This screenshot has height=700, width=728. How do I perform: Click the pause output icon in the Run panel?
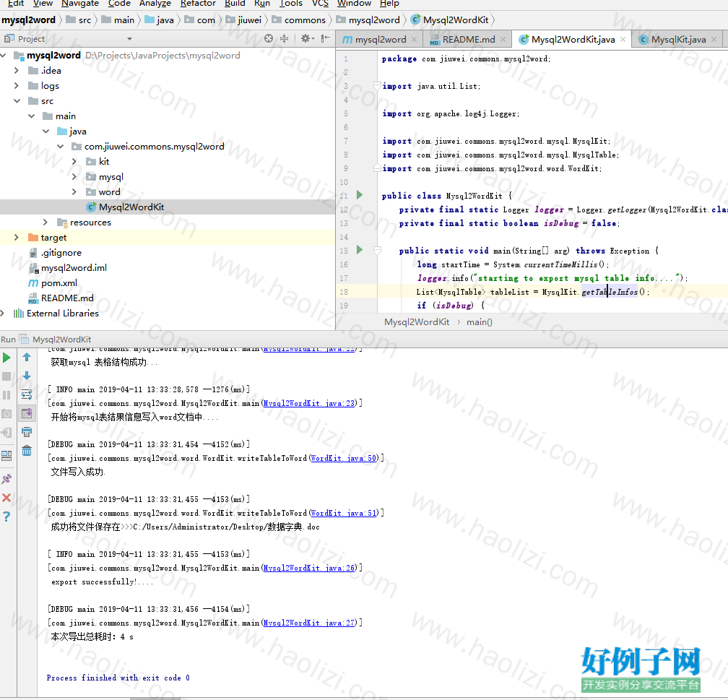pyautogui.click(x=6, y=395)
